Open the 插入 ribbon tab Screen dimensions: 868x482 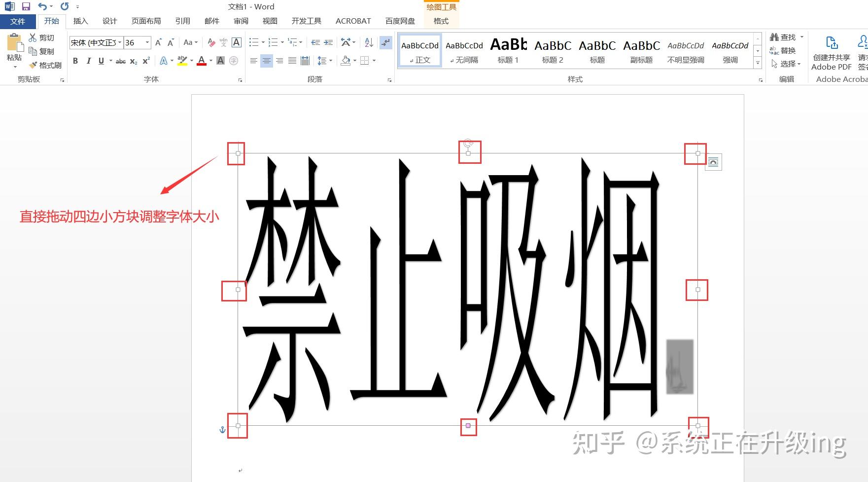click(80, 21)
